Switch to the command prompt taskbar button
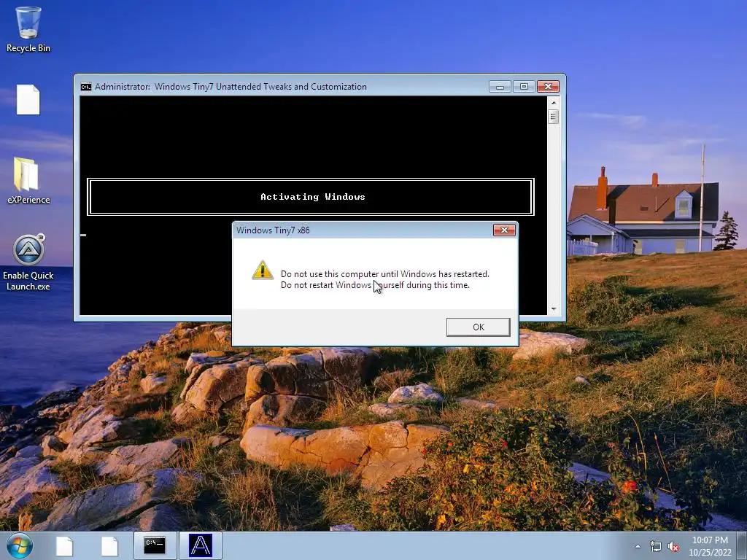Screen dimensions: 747x560 (x=155, y=545)
